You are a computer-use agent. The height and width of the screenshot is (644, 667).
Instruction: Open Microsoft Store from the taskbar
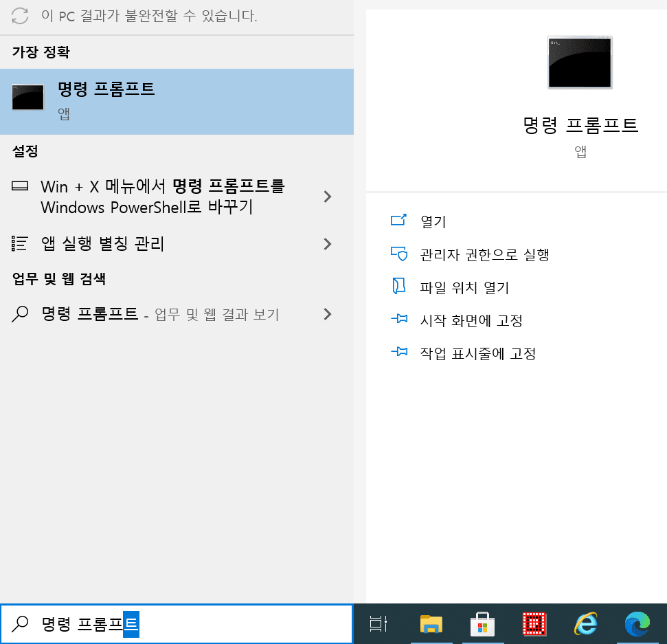click(483, 624)
